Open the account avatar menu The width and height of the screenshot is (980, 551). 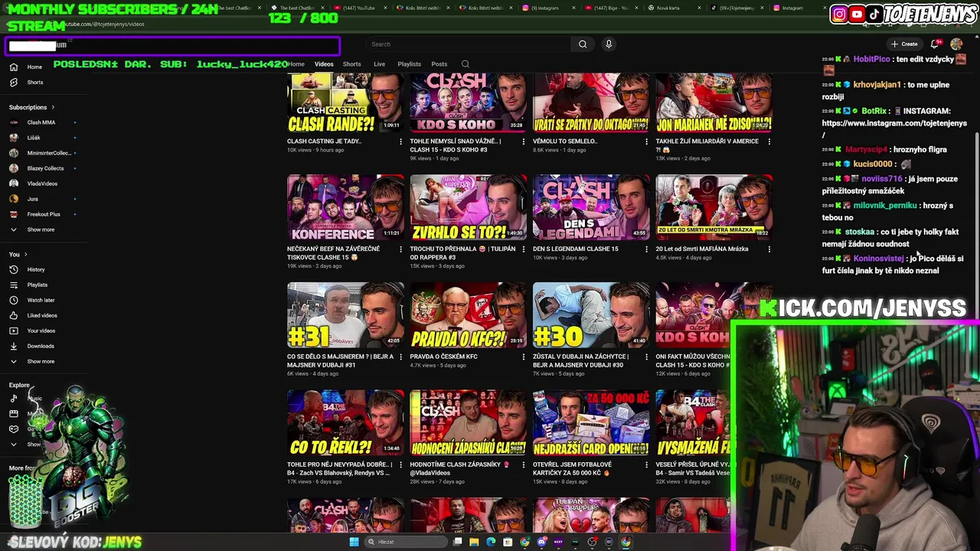(x=956, y=44)
